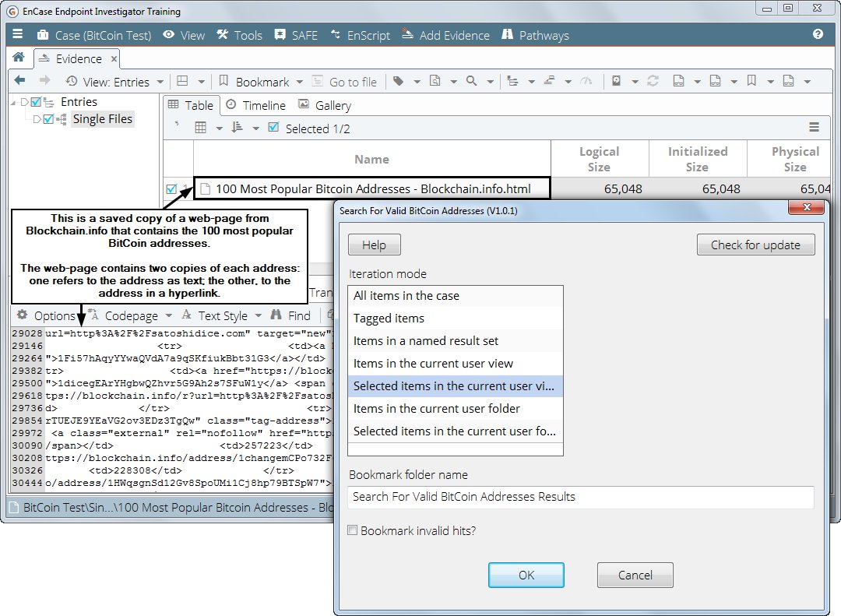Click the tree hierarchy icon in toolbar
Image resolution: width=841 pixels, height=616 pixels.
[512, 81]
